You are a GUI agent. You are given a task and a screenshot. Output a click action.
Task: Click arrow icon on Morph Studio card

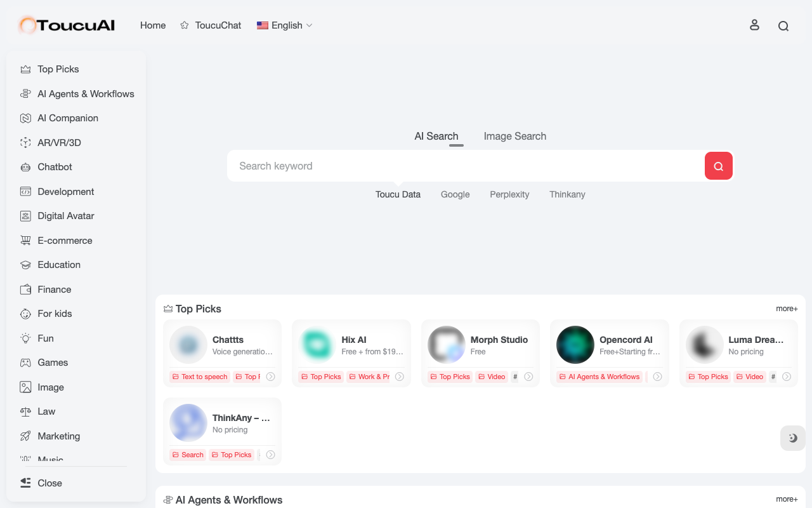tap(528, 377)
